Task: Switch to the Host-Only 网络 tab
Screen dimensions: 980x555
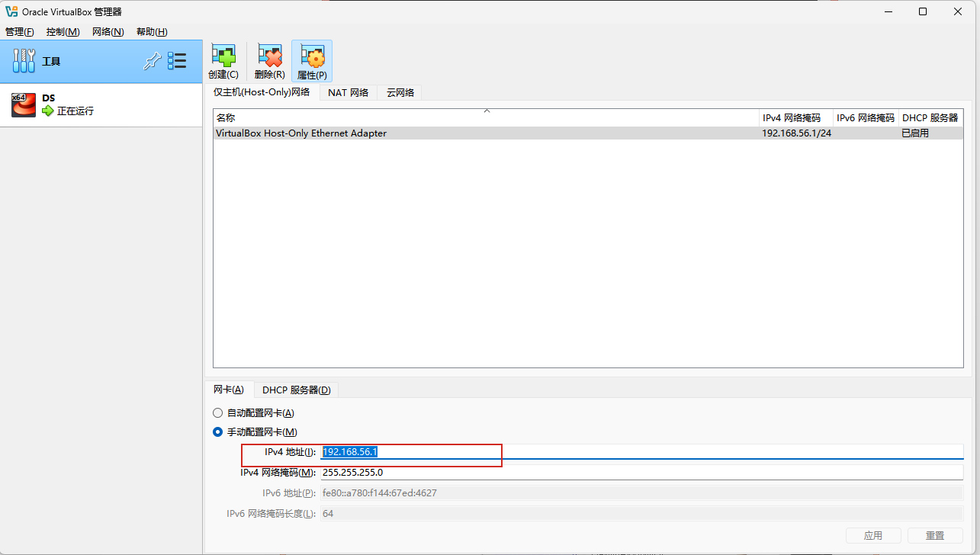Action: (262, 92)
